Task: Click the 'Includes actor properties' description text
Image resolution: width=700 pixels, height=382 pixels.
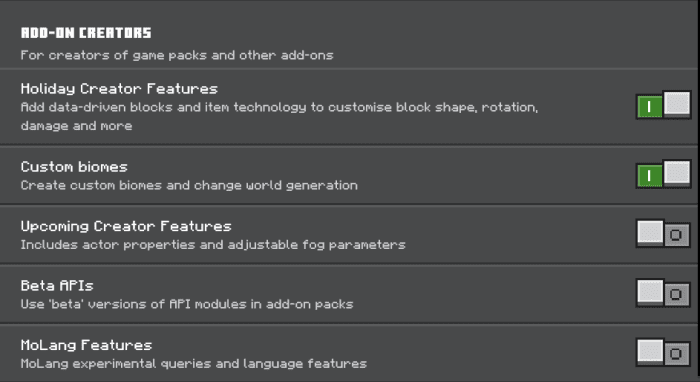Action: (x=213, y=245)
